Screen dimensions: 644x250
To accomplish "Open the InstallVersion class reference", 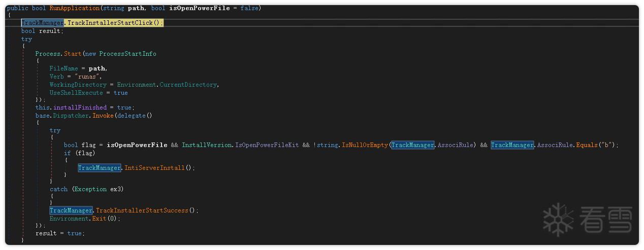I will click(x=207, y=145).
